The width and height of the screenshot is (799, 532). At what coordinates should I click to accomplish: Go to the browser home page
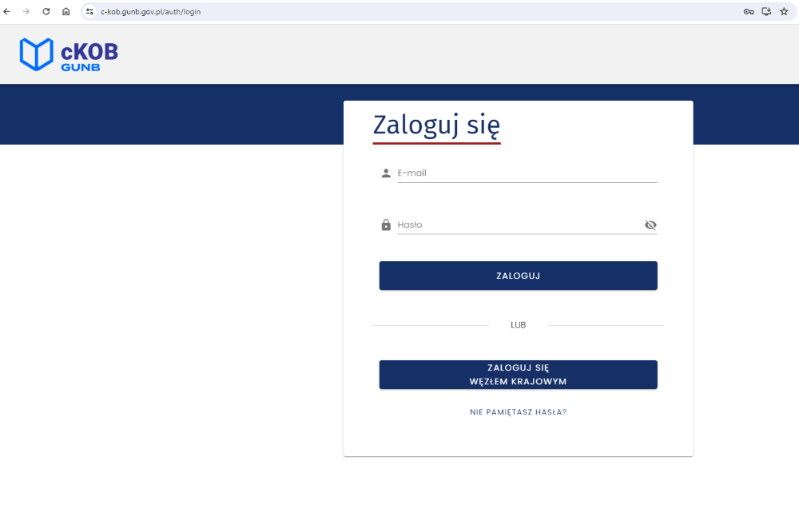tap(66, 12)
